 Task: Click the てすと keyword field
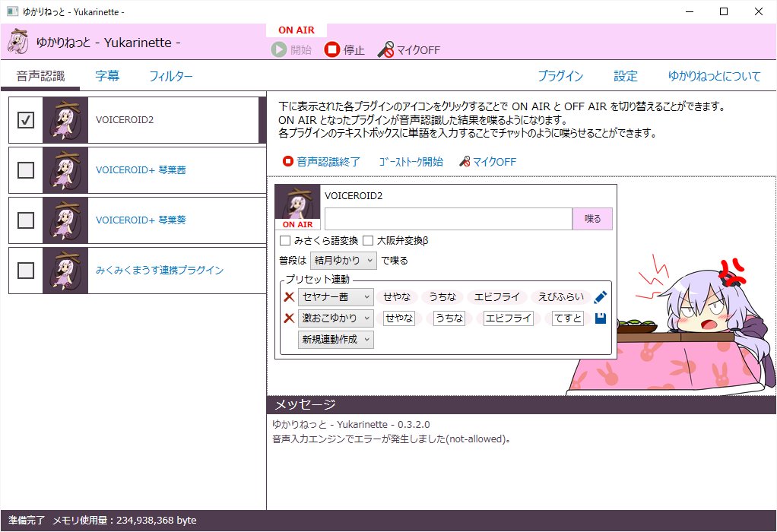pyautogui.click(x=567, y=318)
